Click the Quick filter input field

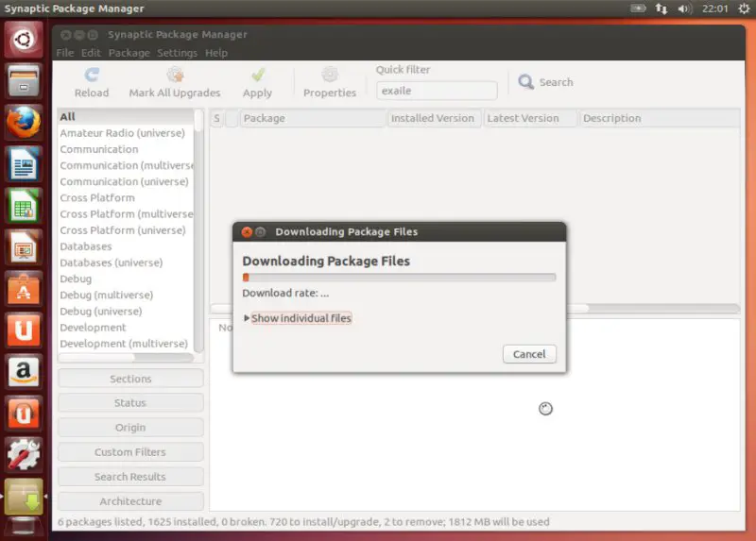437,91
